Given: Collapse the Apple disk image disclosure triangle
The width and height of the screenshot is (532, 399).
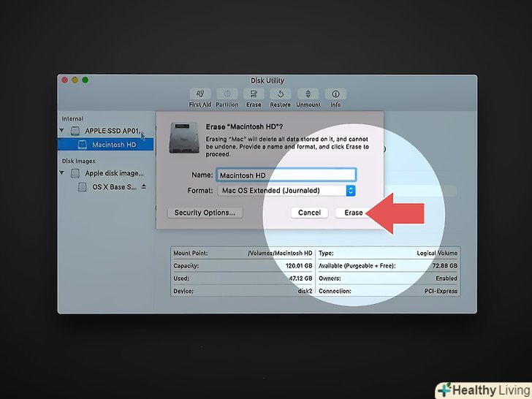Looking at the screenshot, I should pos(61,172).
